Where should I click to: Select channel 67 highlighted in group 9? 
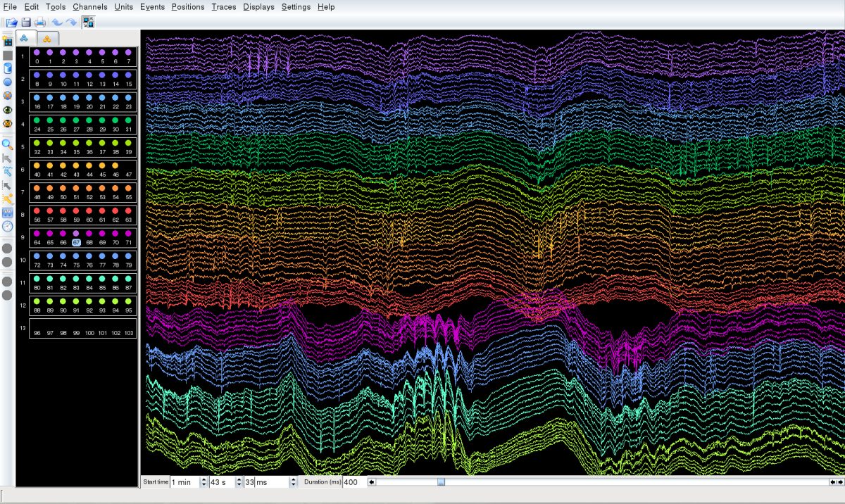76,233
